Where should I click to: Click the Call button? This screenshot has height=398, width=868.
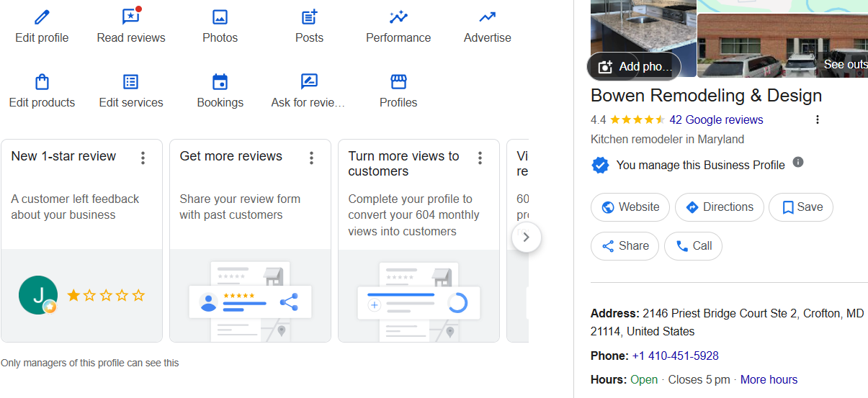[693, 246]
